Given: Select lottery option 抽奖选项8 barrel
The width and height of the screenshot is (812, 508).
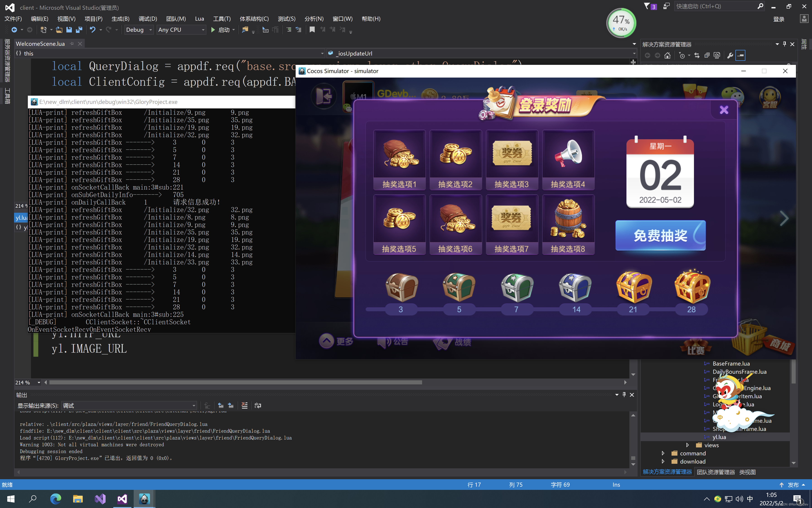Looking at the screenshot, I should coord(568,225).
